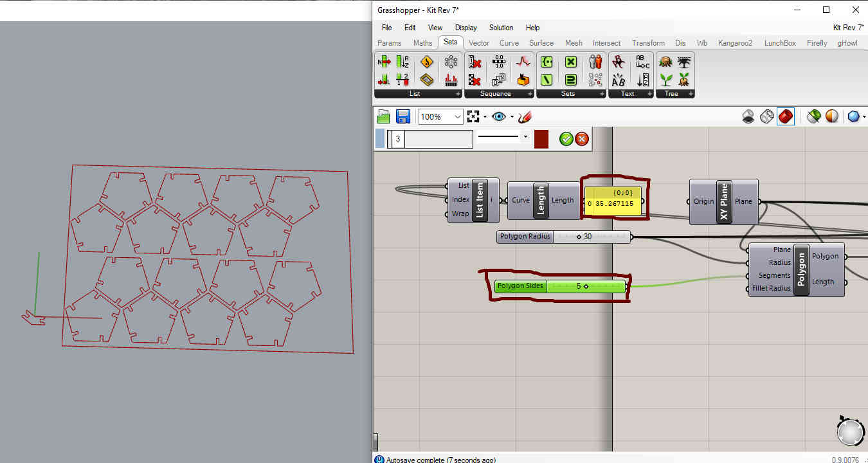868x463 pixels.
Task: Click the Polygon Sides green slider
Action: (x=560, y=286)
